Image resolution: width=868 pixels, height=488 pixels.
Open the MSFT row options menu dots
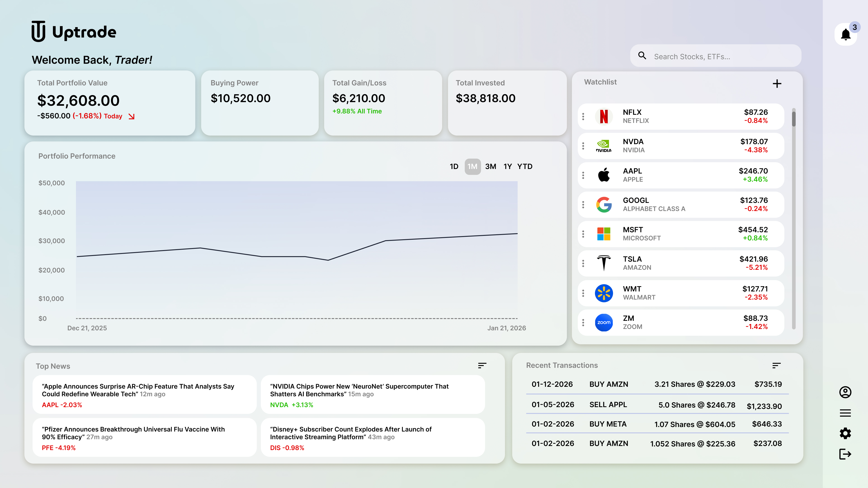(583, 234)
